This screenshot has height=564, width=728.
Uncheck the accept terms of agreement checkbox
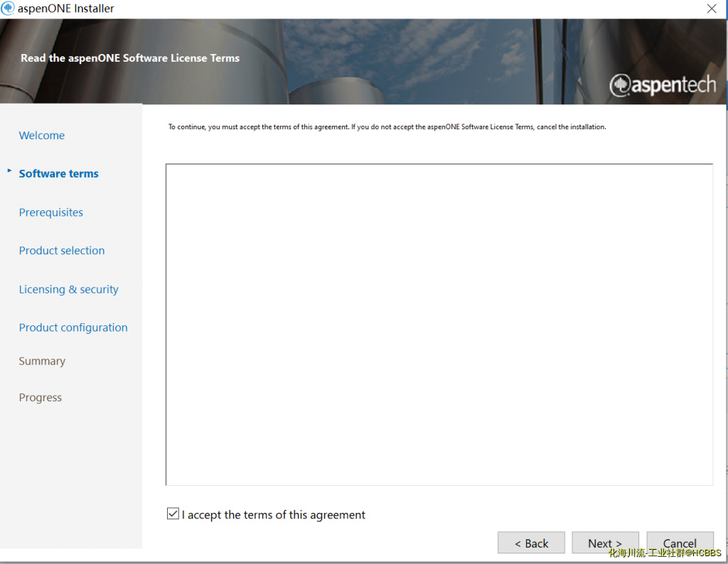[173, 514]
